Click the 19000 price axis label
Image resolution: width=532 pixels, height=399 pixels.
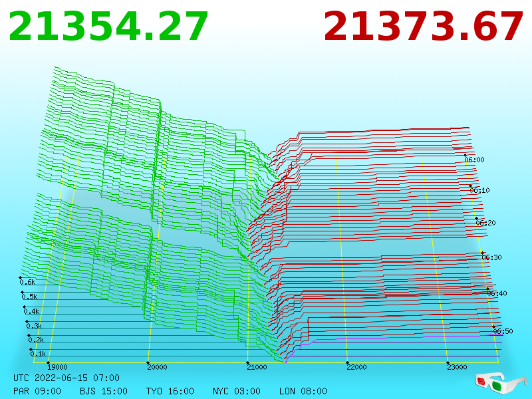pyautogui.click(x=57, y=367)
